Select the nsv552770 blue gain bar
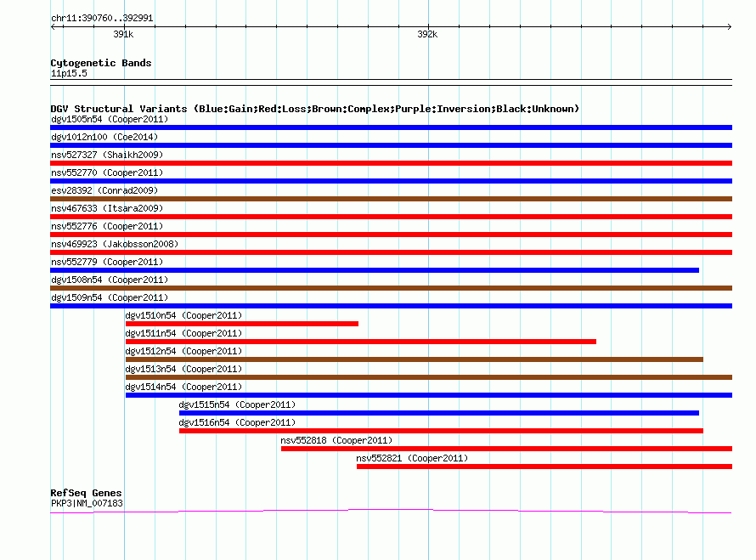 click(391, 181)
